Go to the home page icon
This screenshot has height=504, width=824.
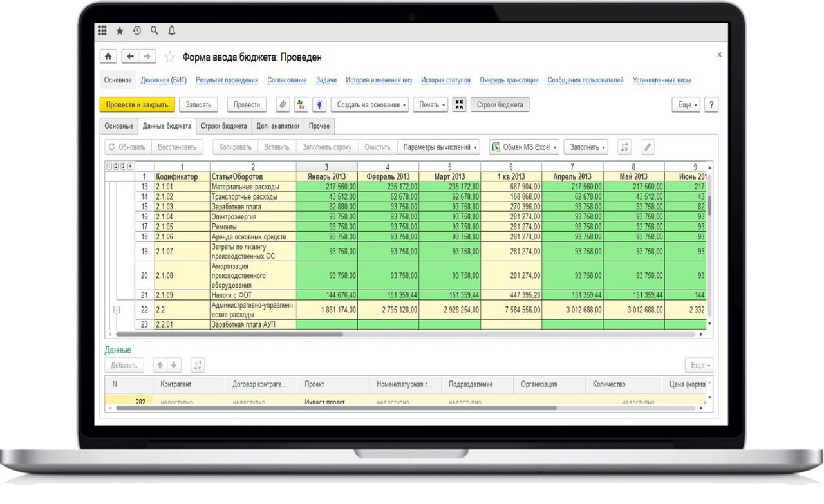(108, 57)
